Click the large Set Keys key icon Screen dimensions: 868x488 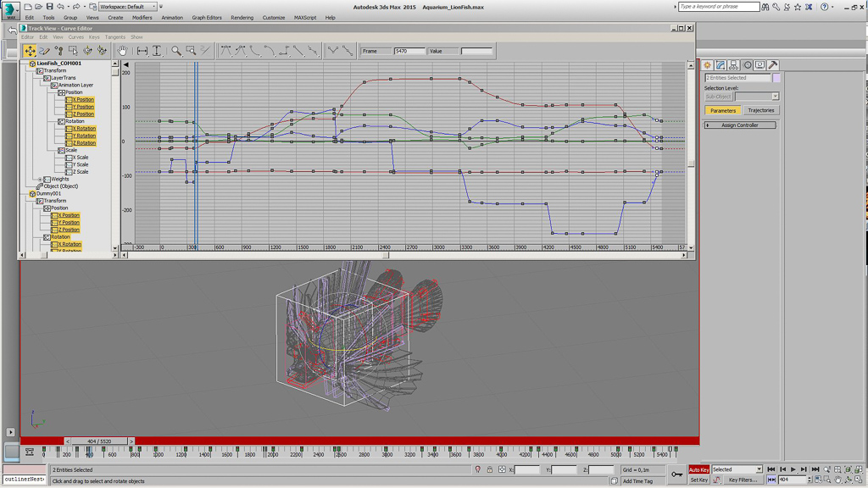[x=676, y=474]
